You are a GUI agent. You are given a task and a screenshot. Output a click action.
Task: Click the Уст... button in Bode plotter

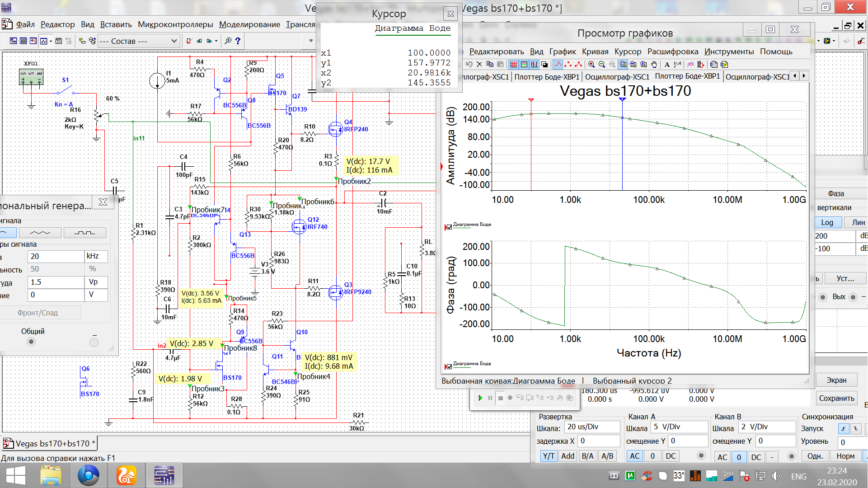tap(845, 278)
